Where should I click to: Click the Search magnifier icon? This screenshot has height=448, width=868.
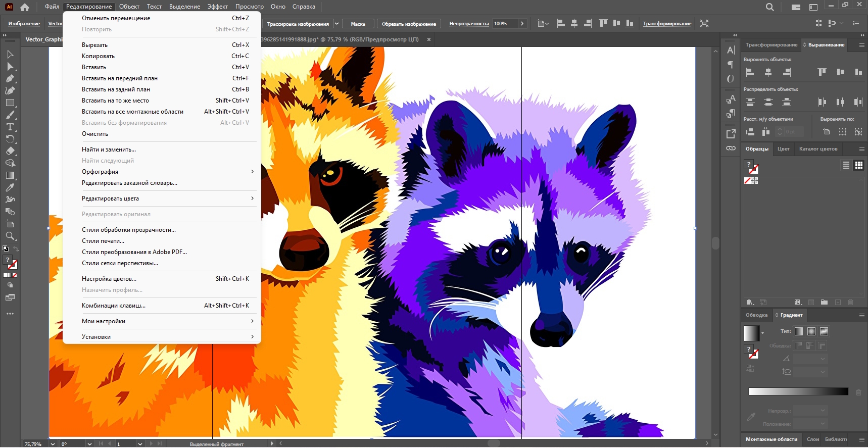pos(769,7)
